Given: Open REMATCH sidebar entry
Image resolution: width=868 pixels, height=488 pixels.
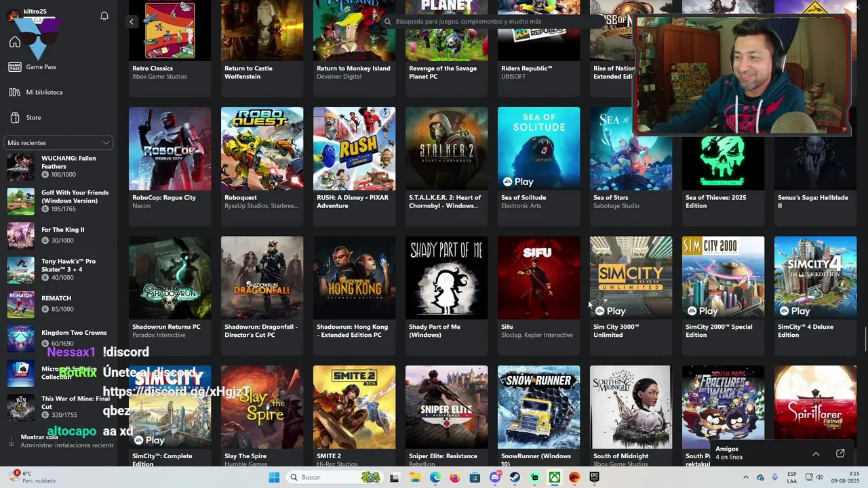Looking at the screenshot, I should point(58,304).
